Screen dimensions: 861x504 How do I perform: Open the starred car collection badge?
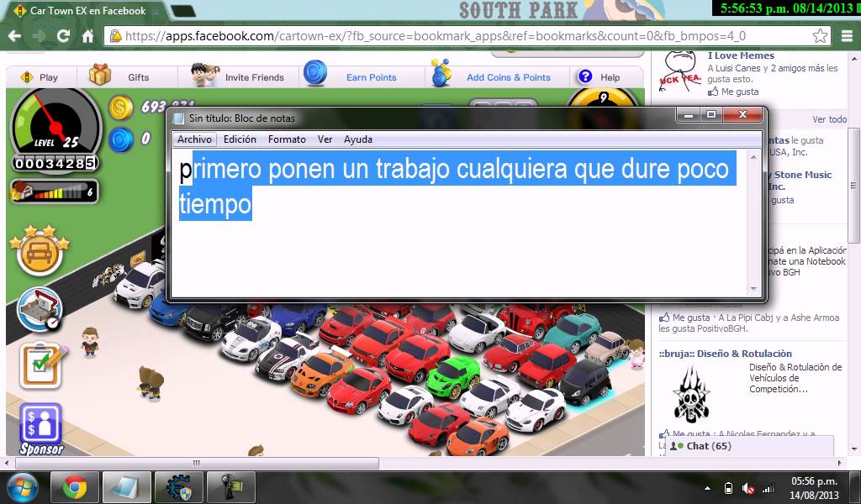click(40, 250)
